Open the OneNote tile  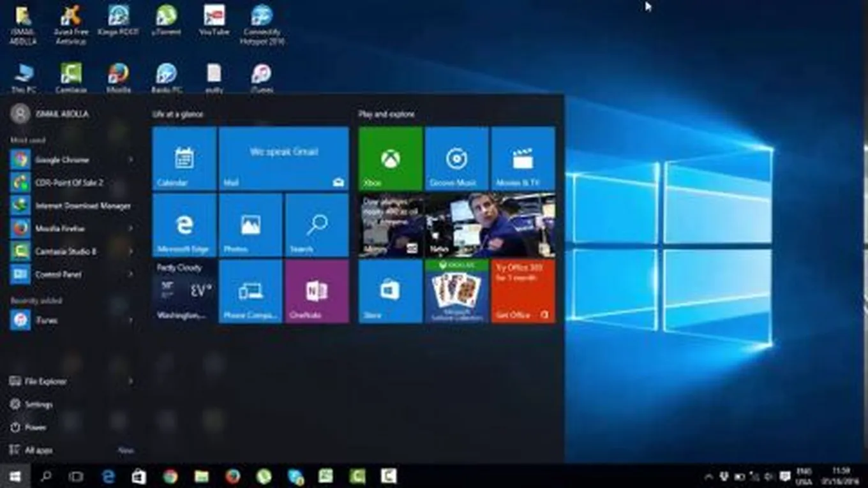pos(317,291)
